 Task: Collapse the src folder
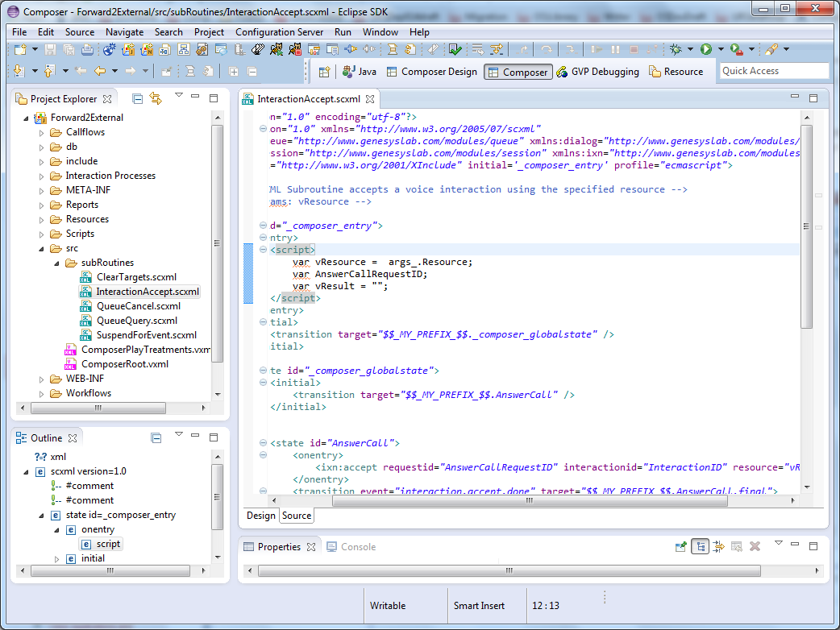(41, 249)
